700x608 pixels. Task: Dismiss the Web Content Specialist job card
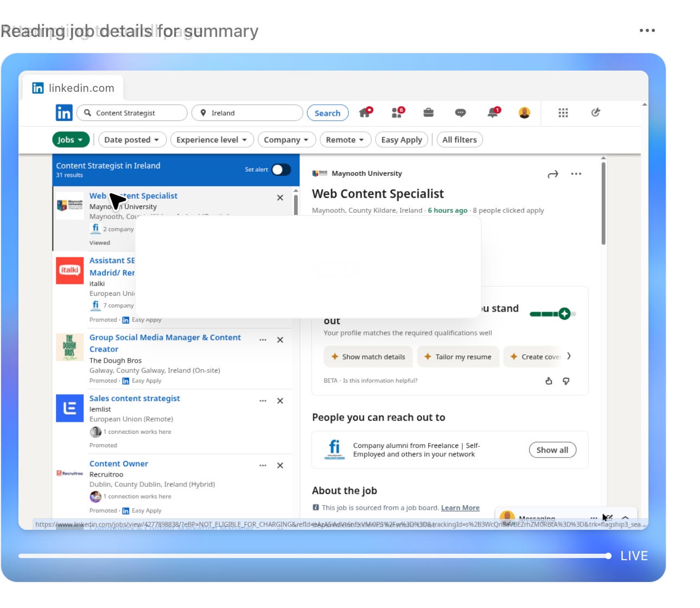click(x=280, y=198)
